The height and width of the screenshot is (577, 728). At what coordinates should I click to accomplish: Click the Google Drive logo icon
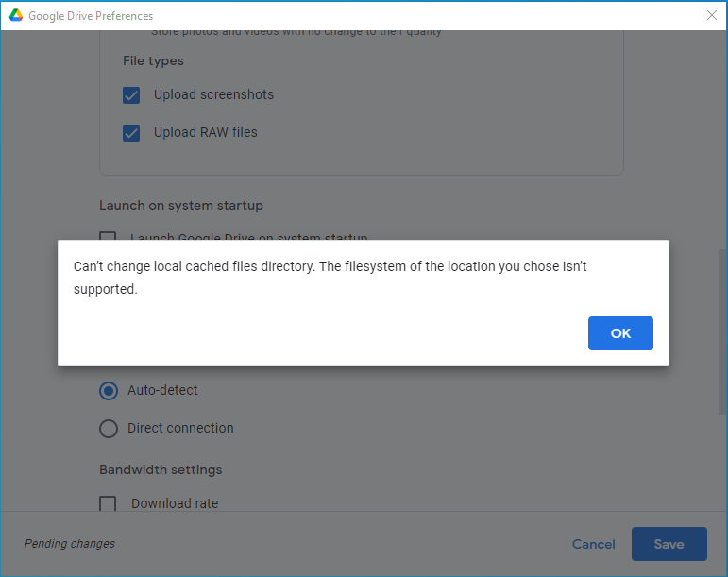coord(16,15)
